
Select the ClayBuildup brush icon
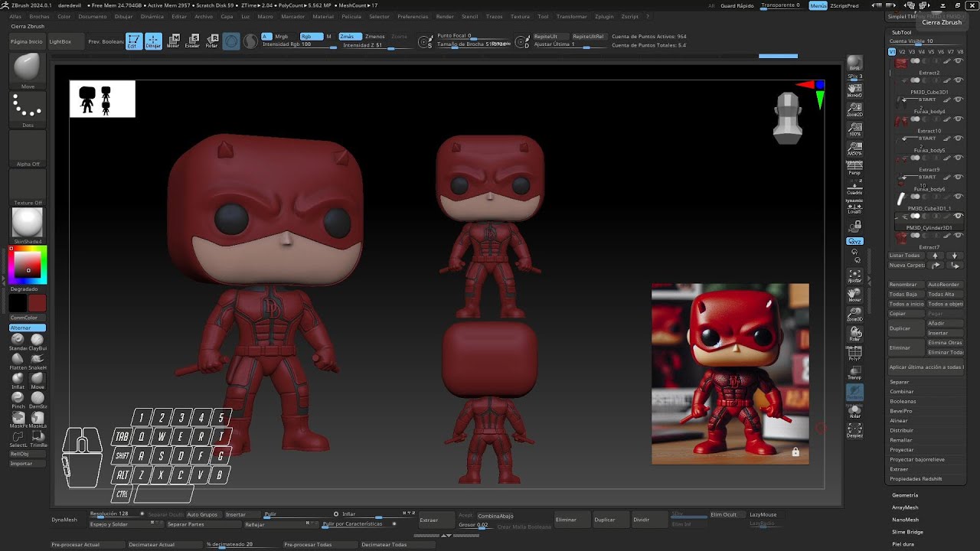[37, 341]
